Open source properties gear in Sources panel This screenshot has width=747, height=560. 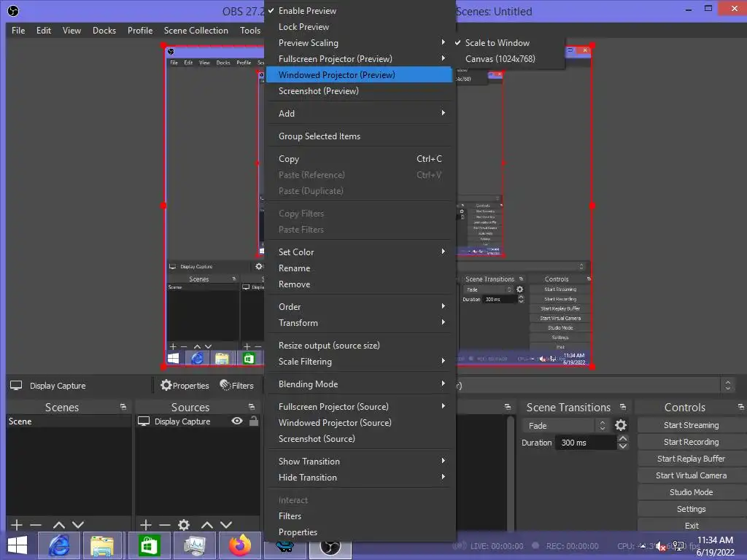coord(184,525)
